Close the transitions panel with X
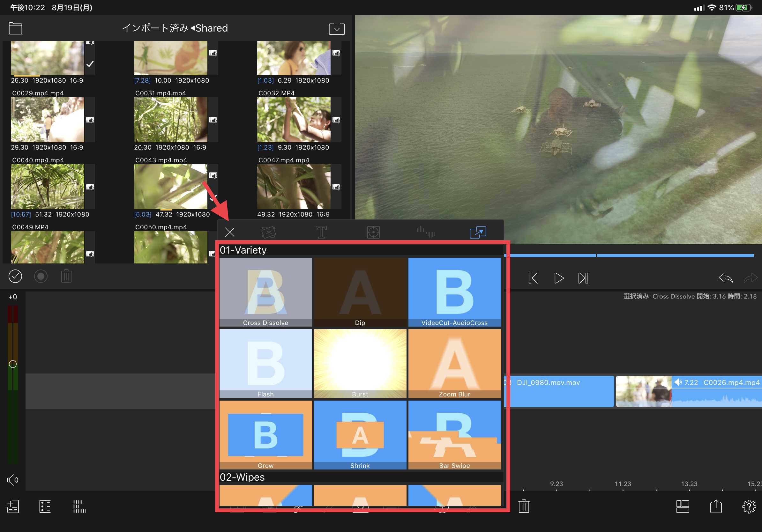 coord(229,232)
